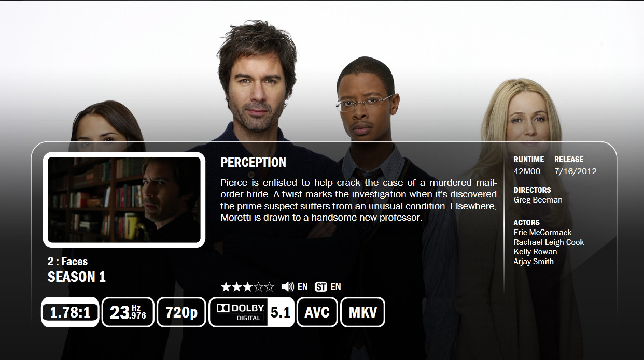Click the 5.1 audio channels indicator

coord(281,312)
